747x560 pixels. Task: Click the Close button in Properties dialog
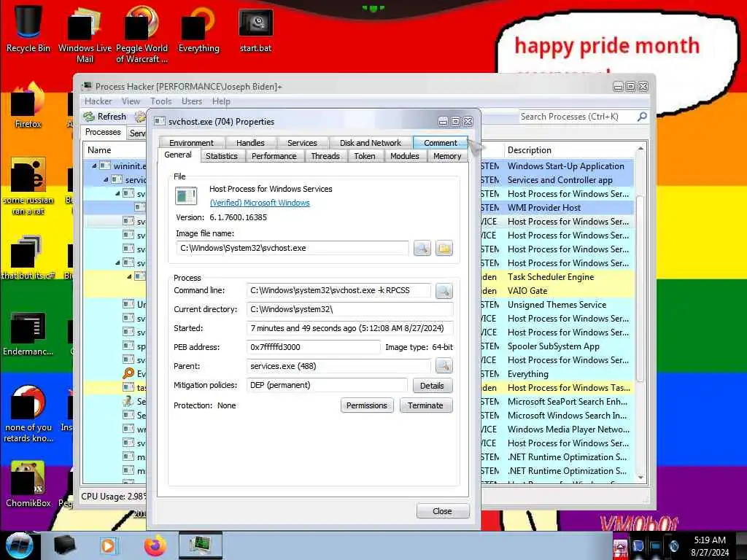[x=442, y=511]
